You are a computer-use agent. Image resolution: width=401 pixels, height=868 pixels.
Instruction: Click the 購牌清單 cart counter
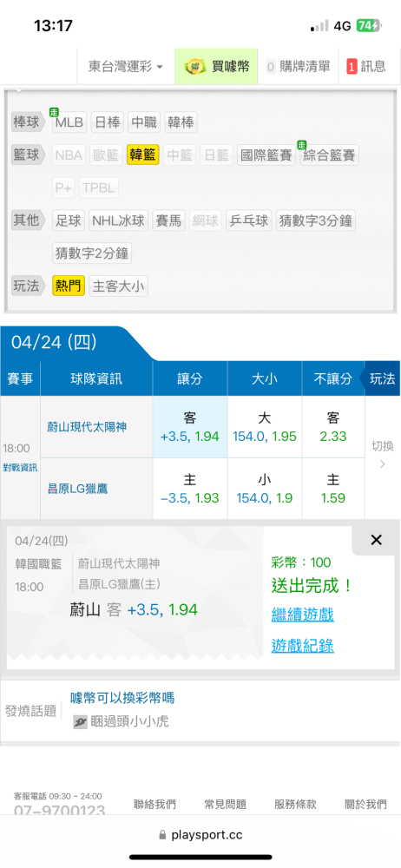(x=271, y=67)
